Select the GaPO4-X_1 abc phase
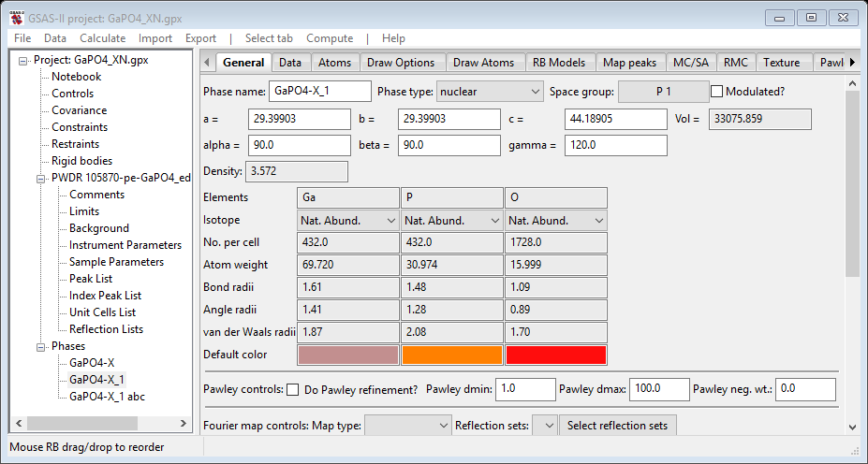 tap(107, 397)
